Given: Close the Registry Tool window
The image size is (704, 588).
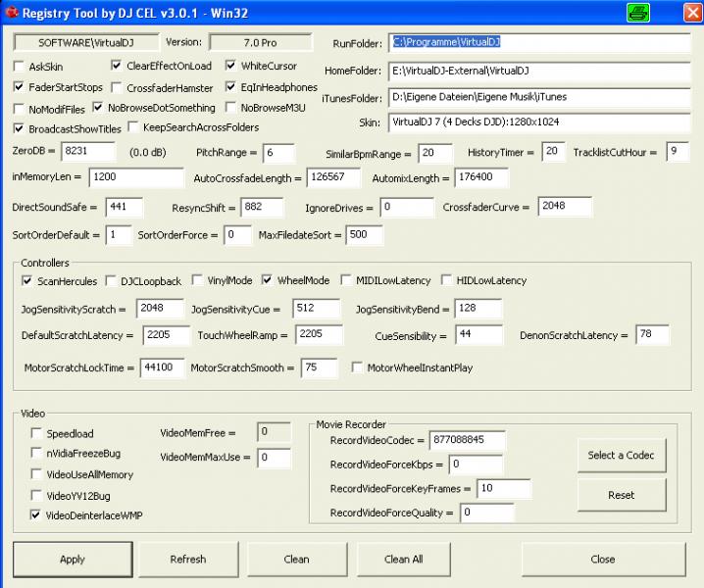Looking at the screenshot, I should 692,13.
